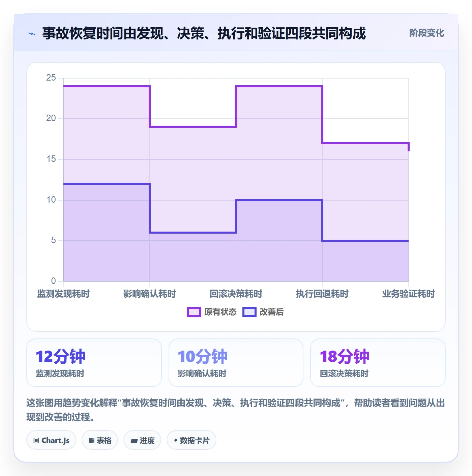Click the 回滚决策耗时 x-axis label
The height and width of the screenshot is (476, 472).
pyautogui.click(x=236, y=294)
